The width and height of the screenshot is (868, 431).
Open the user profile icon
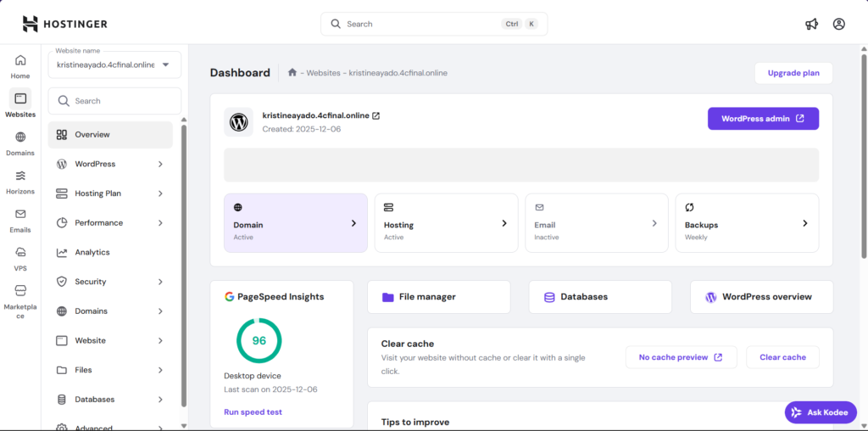click(x=838, y=24)
